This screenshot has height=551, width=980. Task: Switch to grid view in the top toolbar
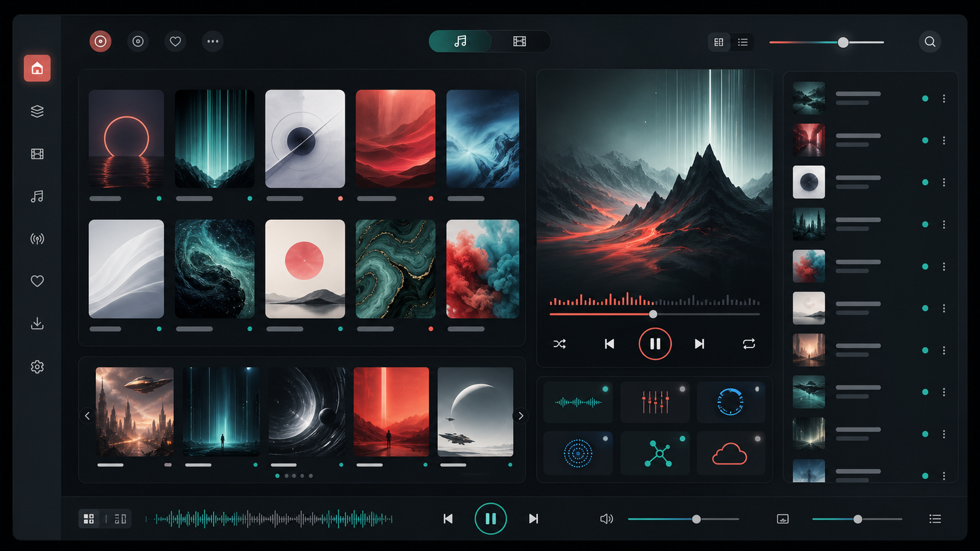[719, 42]
